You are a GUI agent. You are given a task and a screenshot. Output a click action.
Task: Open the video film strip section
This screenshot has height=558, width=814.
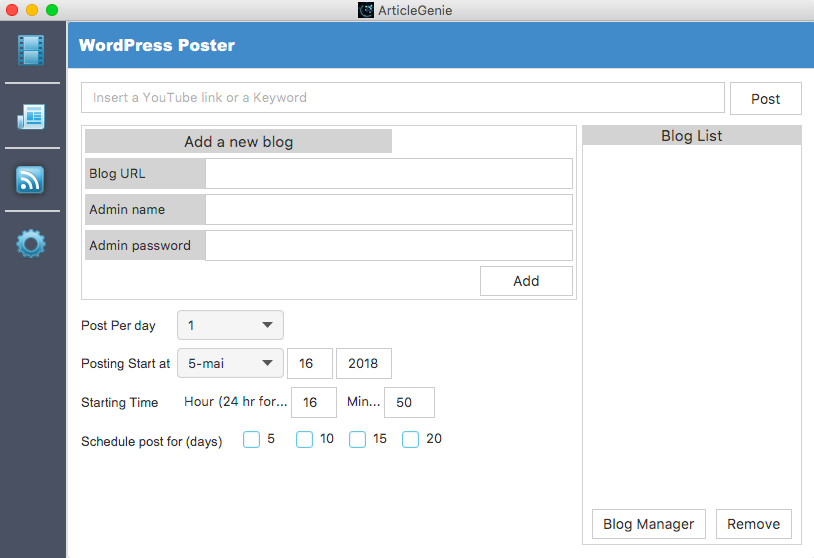31,50
